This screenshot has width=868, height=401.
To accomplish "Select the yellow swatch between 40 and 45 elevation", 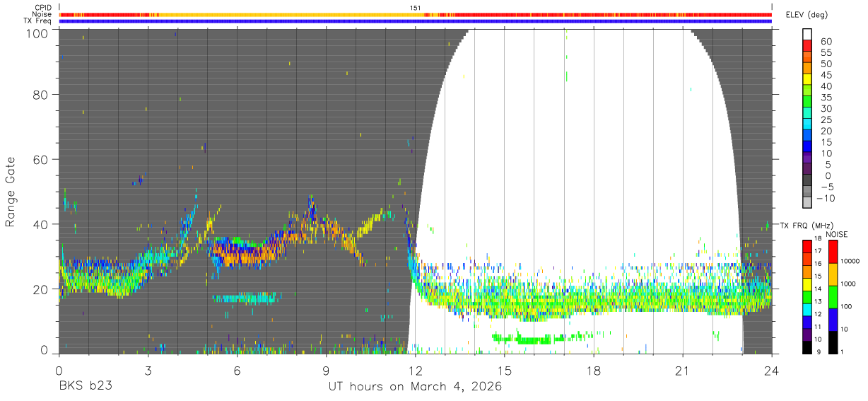I will coord(808,79).
